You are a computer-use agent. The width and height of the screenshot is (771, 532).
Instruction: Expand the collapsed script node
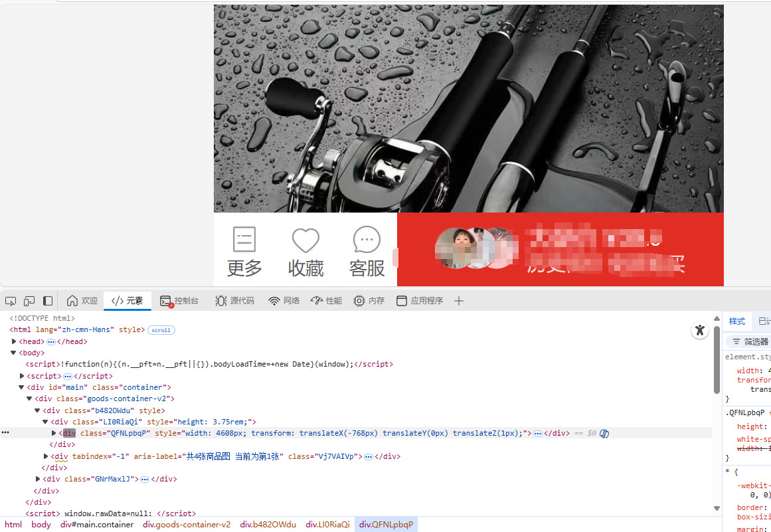click(x=22, y=376)
